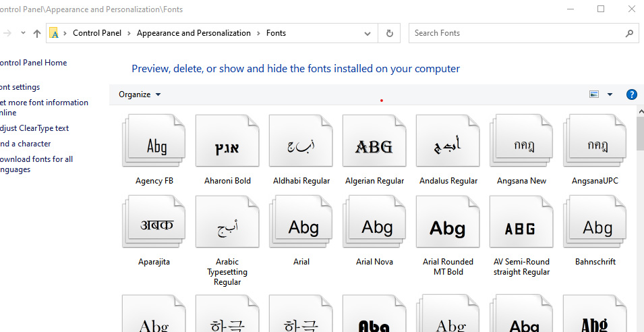Click the Up arrow navigation button
Image resolution: width=644 pixels, height=332 pixels.
(x=37, y=33)
